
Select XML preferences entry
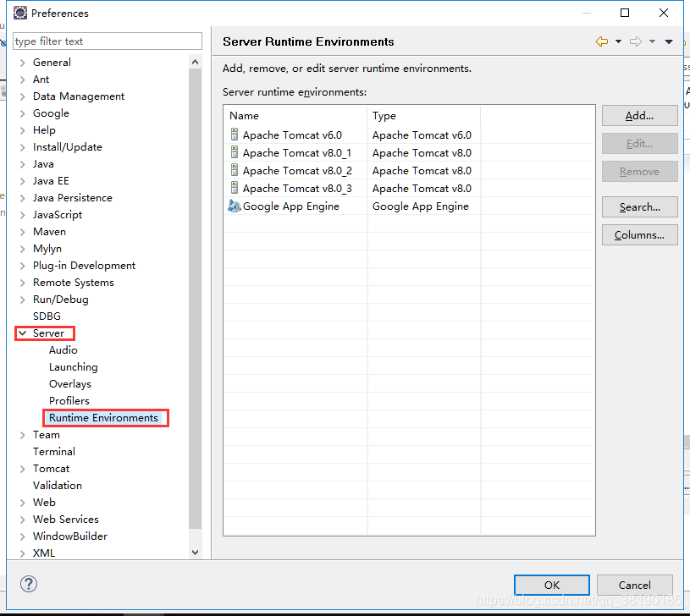click(43, 553)
